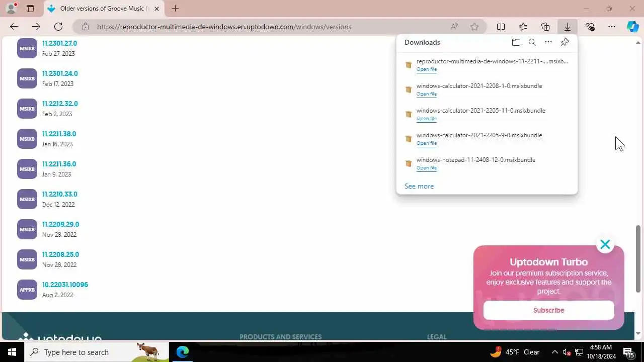Open the Favorites list icon
Viewport: 644px width, 362px height.
point(523,27)
